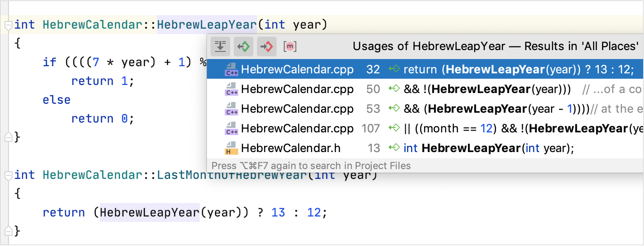Toggle the group-by-method [m] icon

point(290,46)
